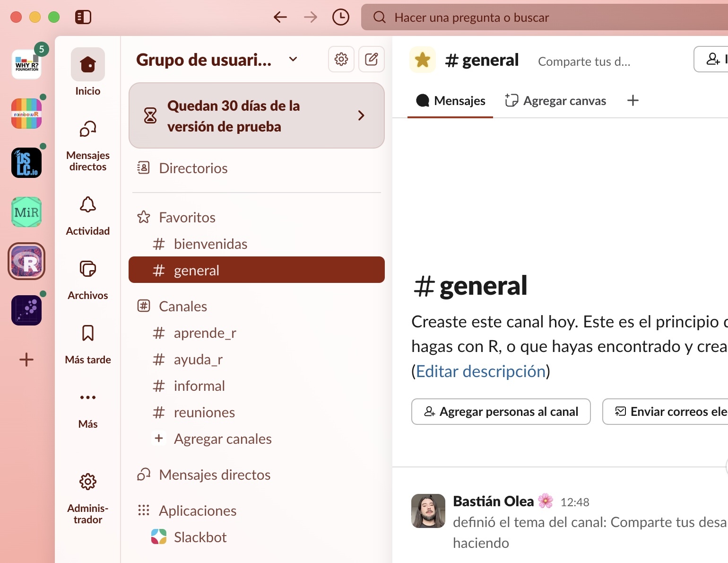Open the Agregar canvas tab
The width and height of the screenshot is (728, 563).
[555, 101]
